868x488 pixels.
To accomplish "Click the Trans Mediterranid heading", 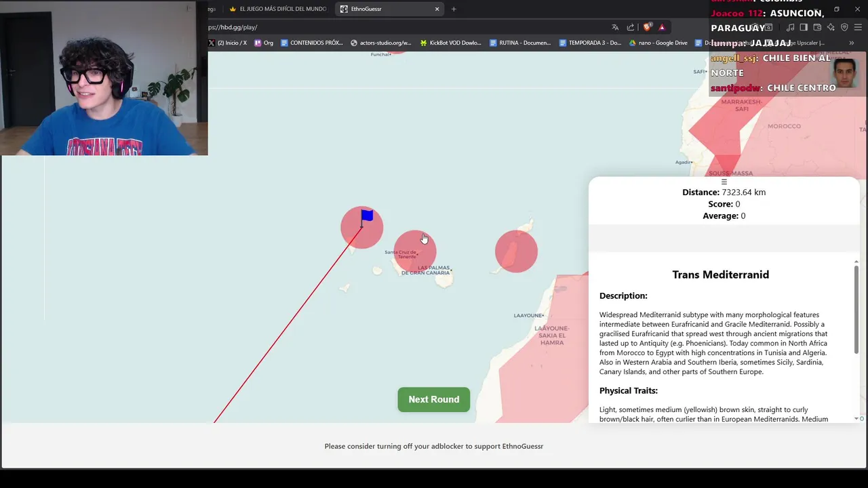I will click(x=720, y=274).
